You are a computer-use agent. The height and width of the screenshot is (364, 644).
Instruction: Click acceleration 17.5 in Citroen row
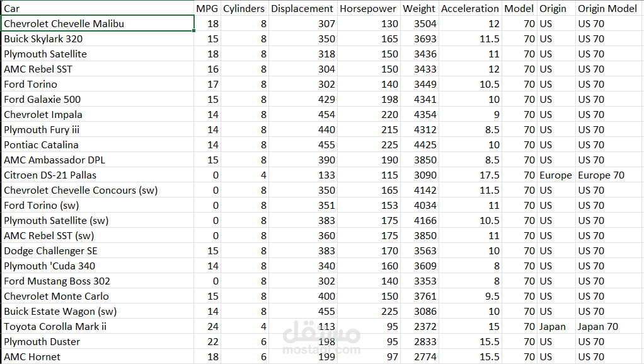(471, 175)
